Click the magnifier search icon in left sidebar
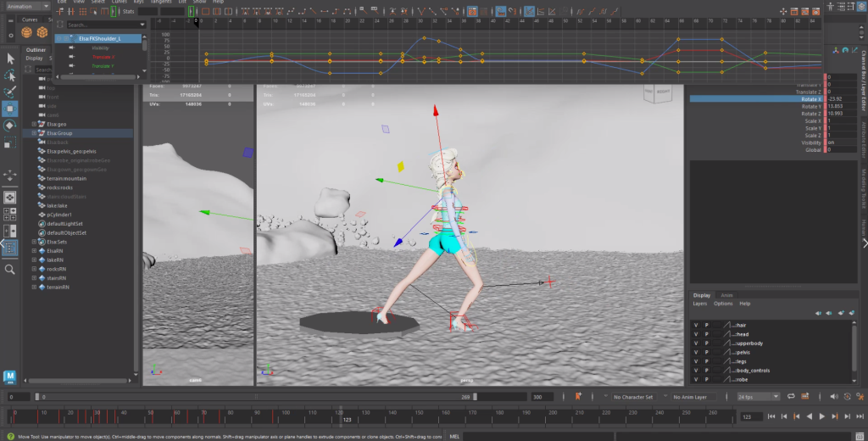This screenshot has width=868, height=441. [x=10, y=269]
